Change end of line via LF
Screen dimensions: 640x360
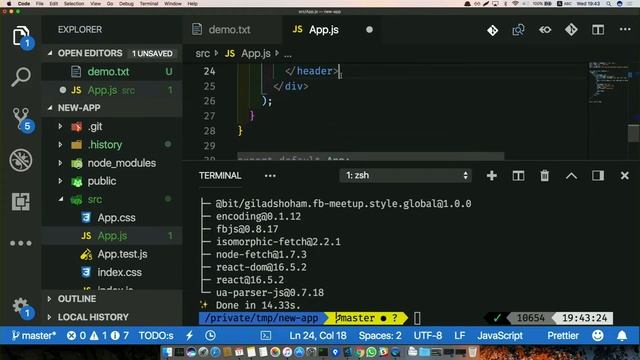[460, 336]
